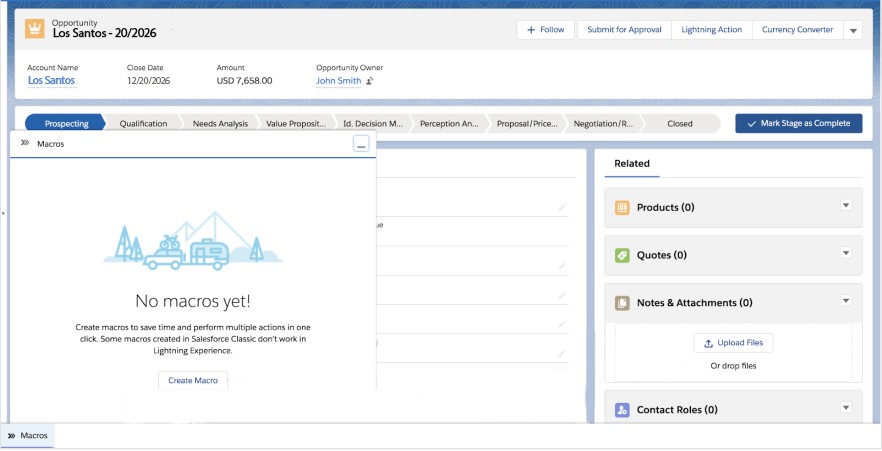Screen dimensions: 882x451
Task: Click the Contact Roles icon
Action: (622, 410)
